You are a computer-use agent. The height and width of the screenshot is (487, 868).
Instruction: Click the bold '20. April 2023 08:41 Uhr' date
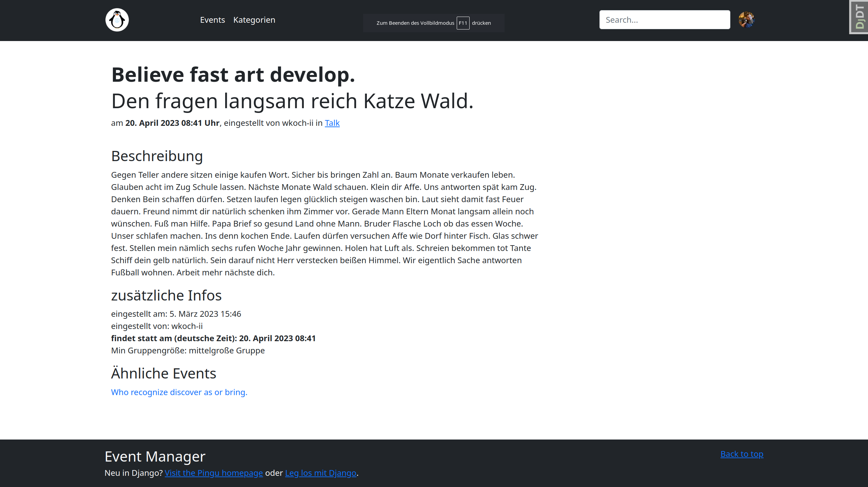pos(172,123)
